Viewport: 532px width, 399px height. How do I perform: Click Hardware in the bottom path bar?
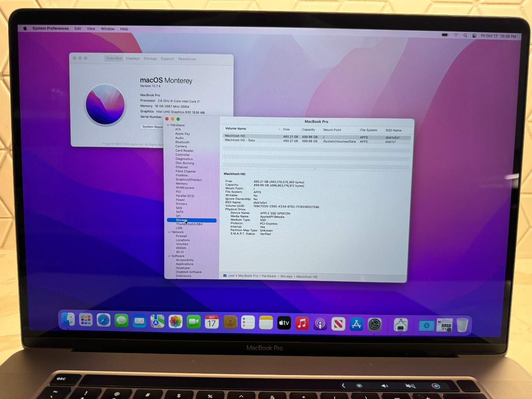click(x=269, y=276)
